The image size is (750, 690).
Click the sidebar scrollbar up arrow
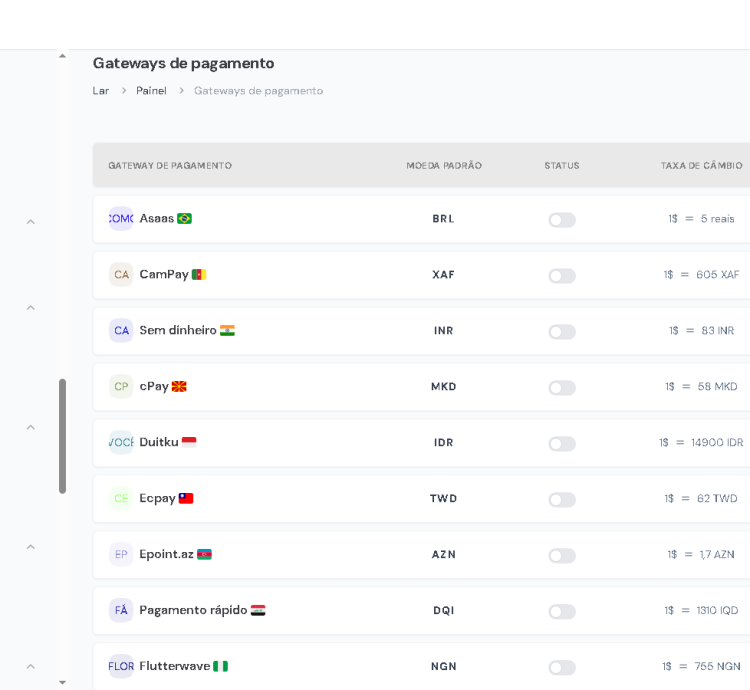[62, 56]
